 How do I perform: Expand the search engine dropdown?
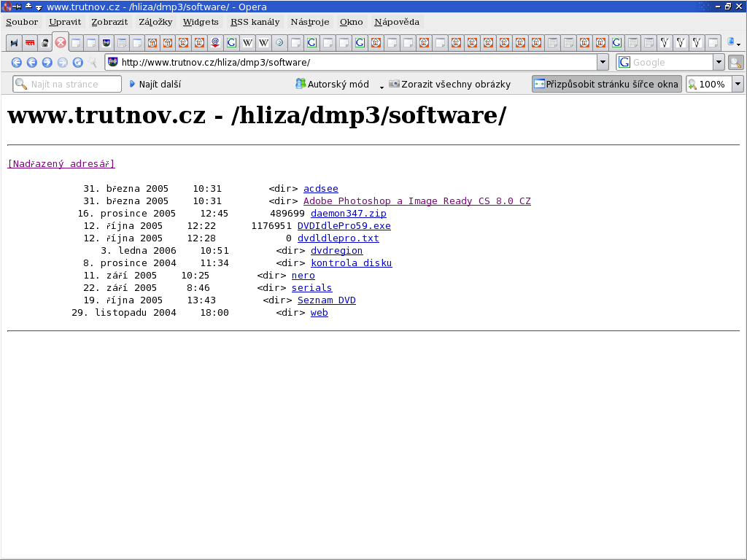719,63
